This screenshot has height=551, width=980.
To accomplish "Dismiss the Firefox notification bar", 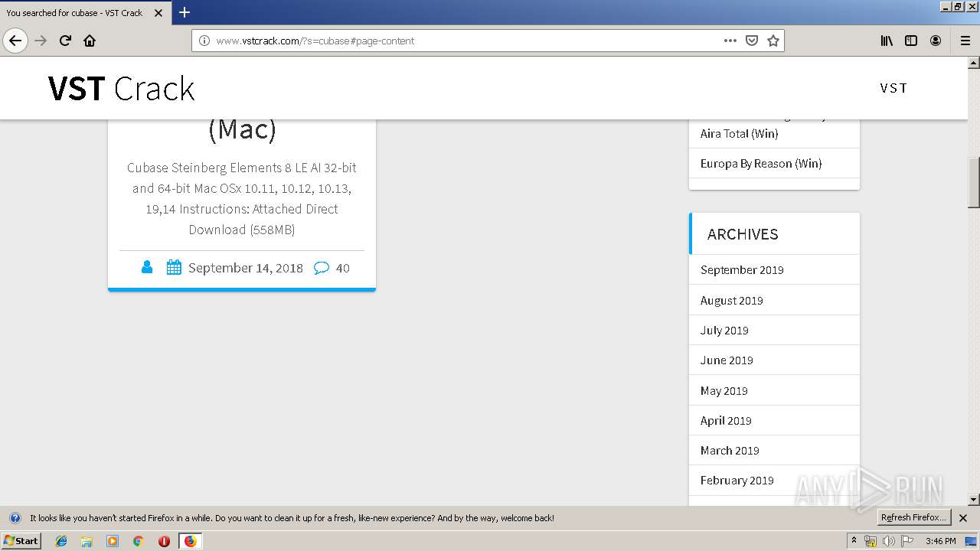I will click(963, 518).
